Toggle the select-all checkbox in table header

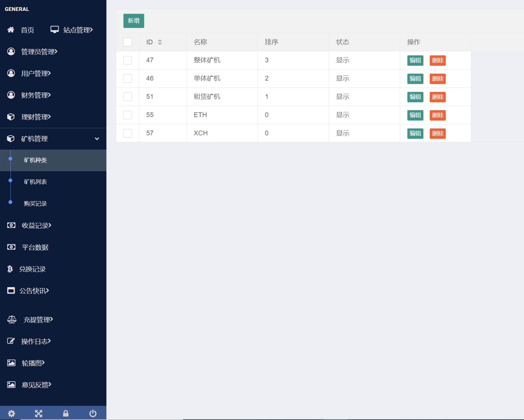tap(128, 42)
